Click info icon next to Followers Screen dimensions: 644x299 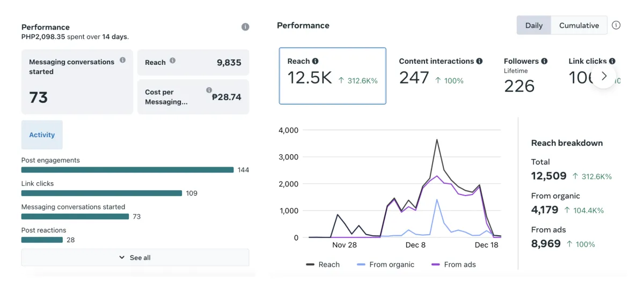tap(544, 61)
